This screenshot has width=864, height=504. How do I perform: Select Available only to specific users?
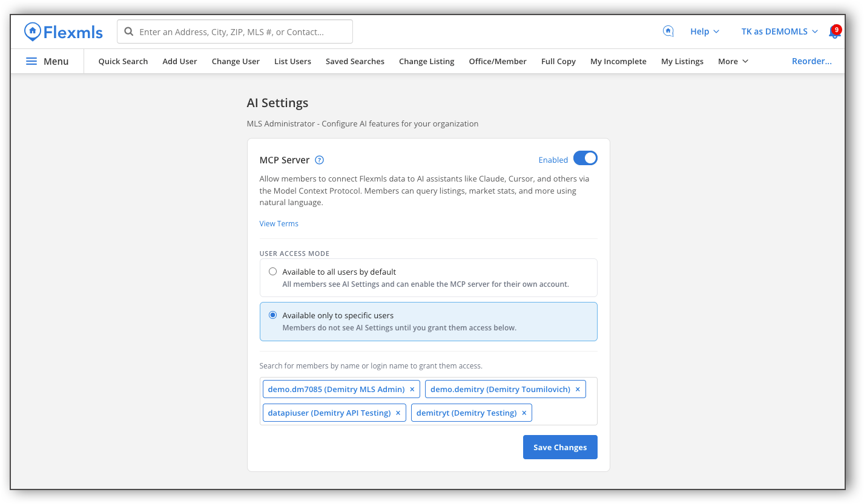click(x=272, y=315)
